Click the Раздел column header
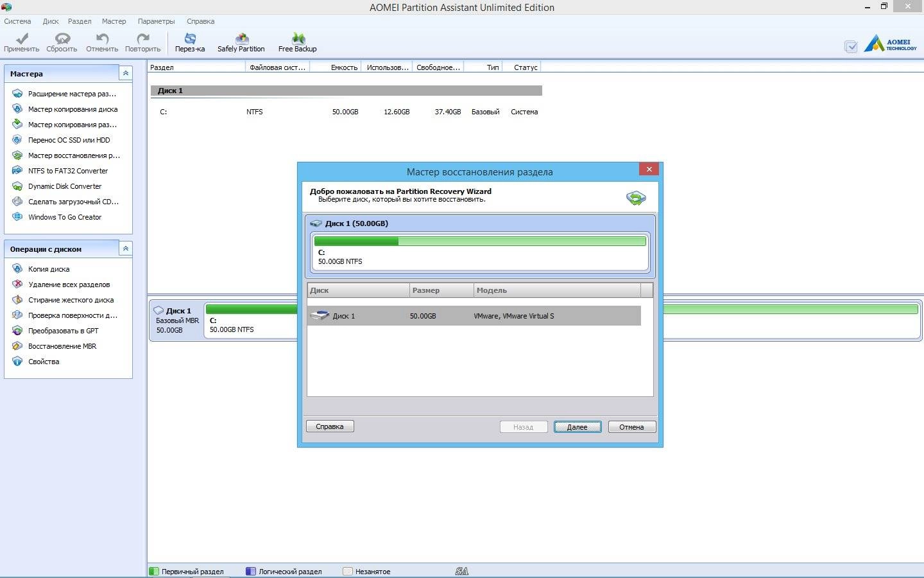The image size is (924, 578). (196, 67)
